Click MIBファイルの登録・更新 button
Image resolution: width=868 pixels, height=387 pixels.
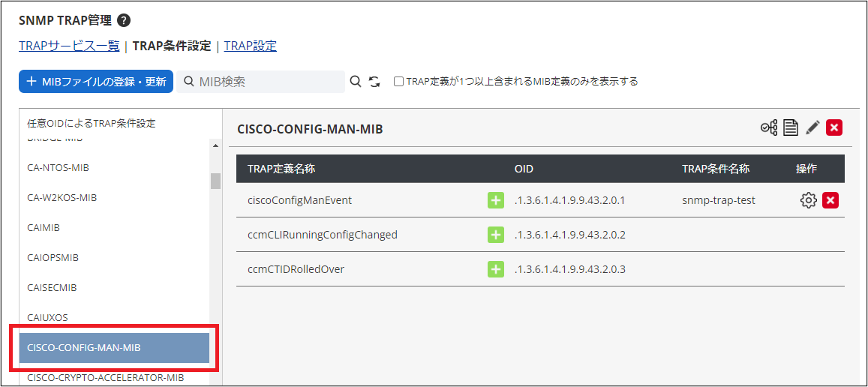coord(96,82)
